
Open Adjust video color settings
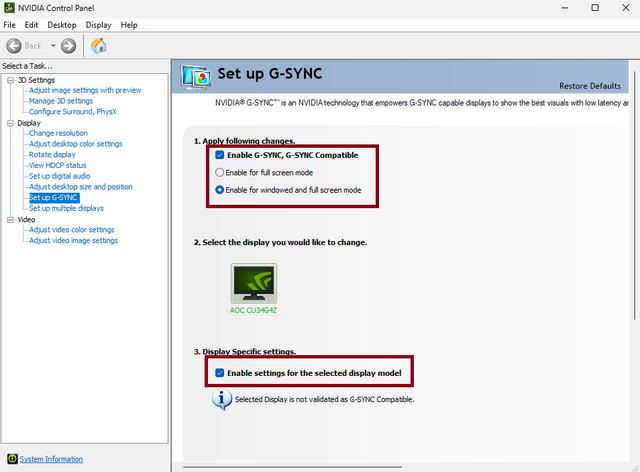71,230
